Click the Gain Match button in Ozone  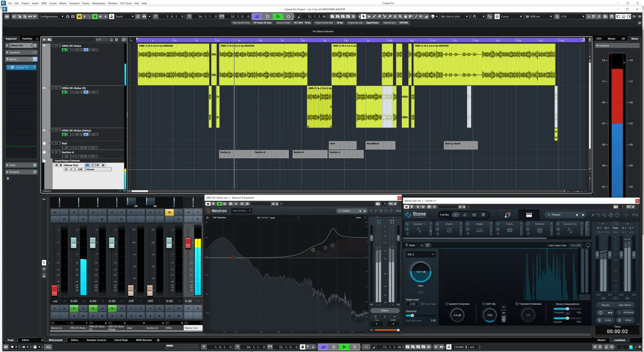[625, 305]
